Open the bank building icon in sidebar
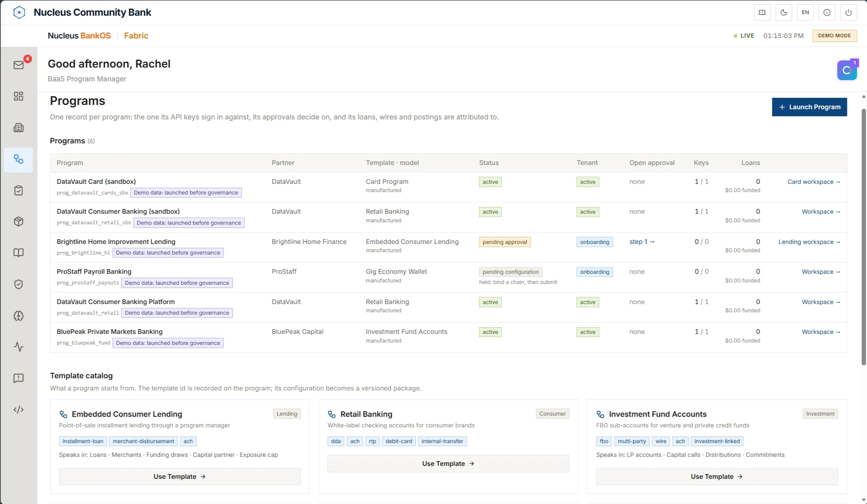 pos(18,128)
